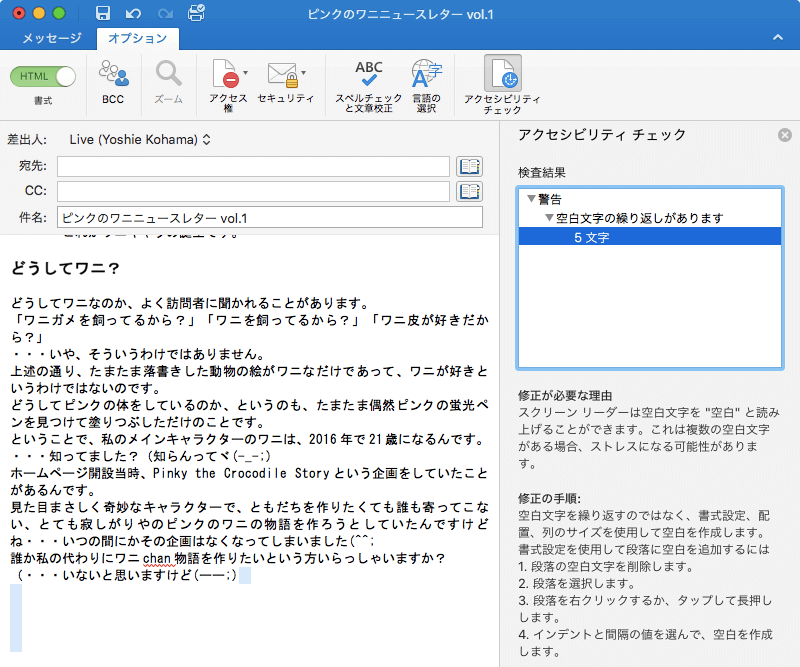The width and height of the screenshot is (800, 667).
Task: Click the Save icon in title bar
Action: 103,14
